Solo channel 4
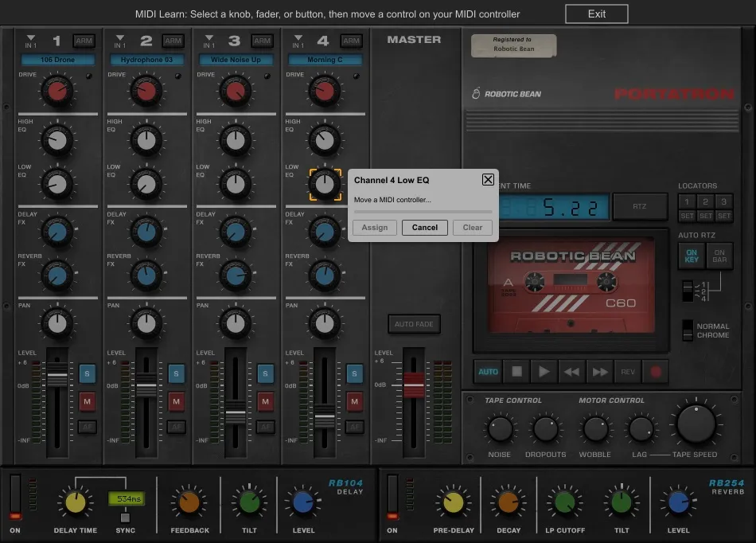The height and width of the screenshot is (543, 756). click(x=355, y=373)
